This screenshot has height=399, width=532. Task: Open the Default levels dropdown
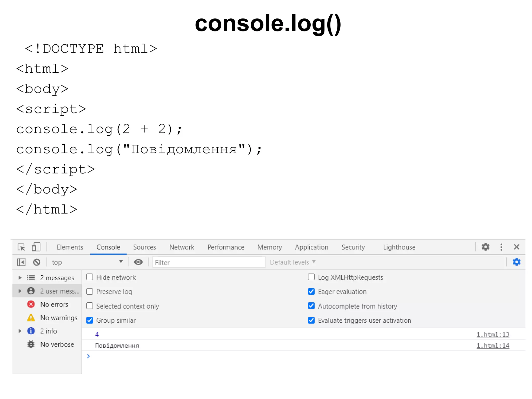point(292,262)
